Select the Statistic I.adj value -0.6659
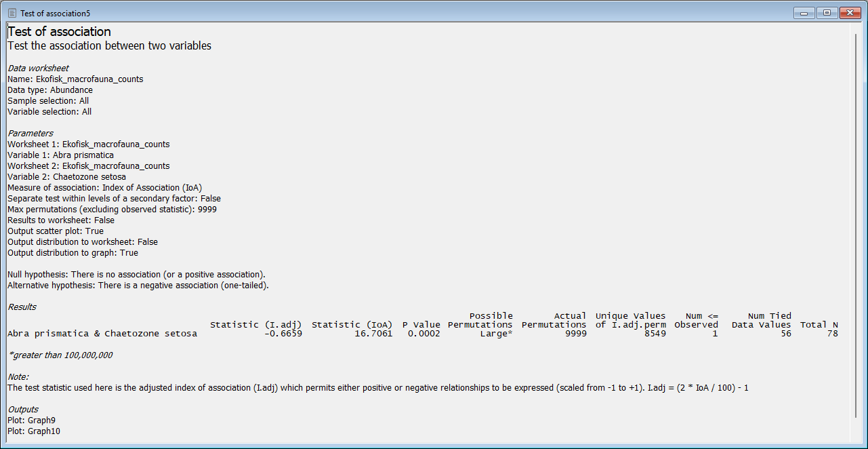868x449 pixels. 283,333
